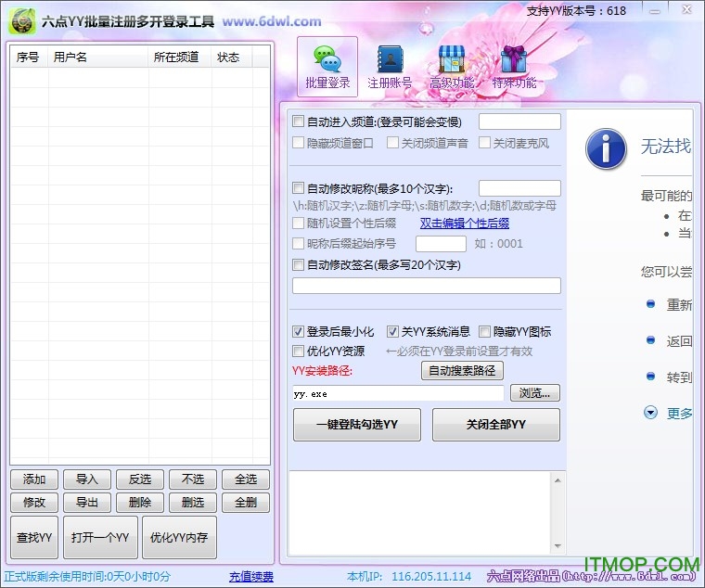Toggle 隐藏频道窗口 checkbox
The width and height of the screenshot is (705, 588).
point(298,143)
